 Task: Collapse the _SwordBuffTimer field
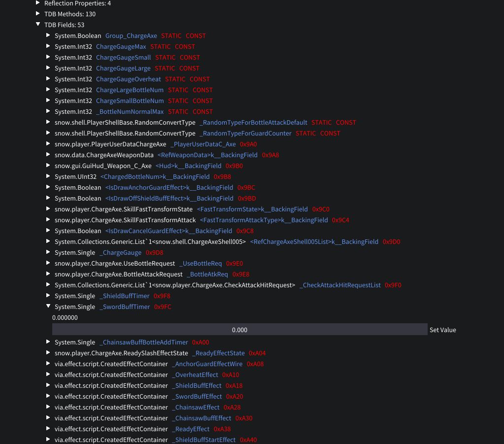click(x=48, y=306)
